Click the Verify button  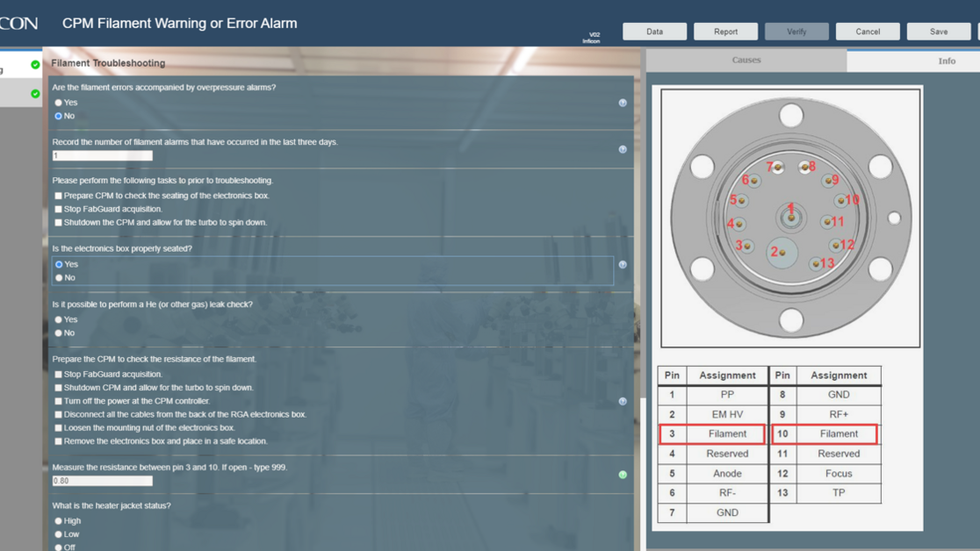click(x=796, y=32)
